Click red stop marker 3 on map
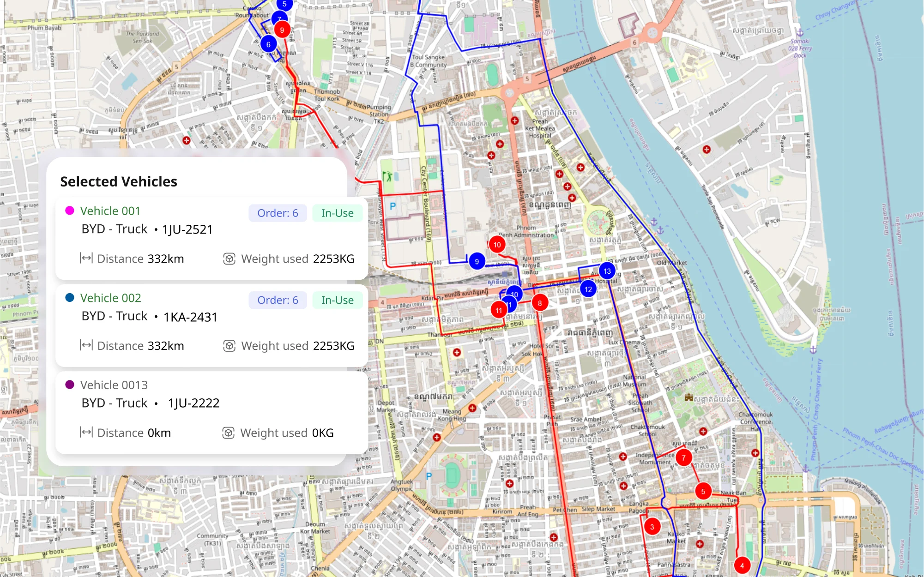The width and height of the screenshot is (924, 577). (652, 527)
